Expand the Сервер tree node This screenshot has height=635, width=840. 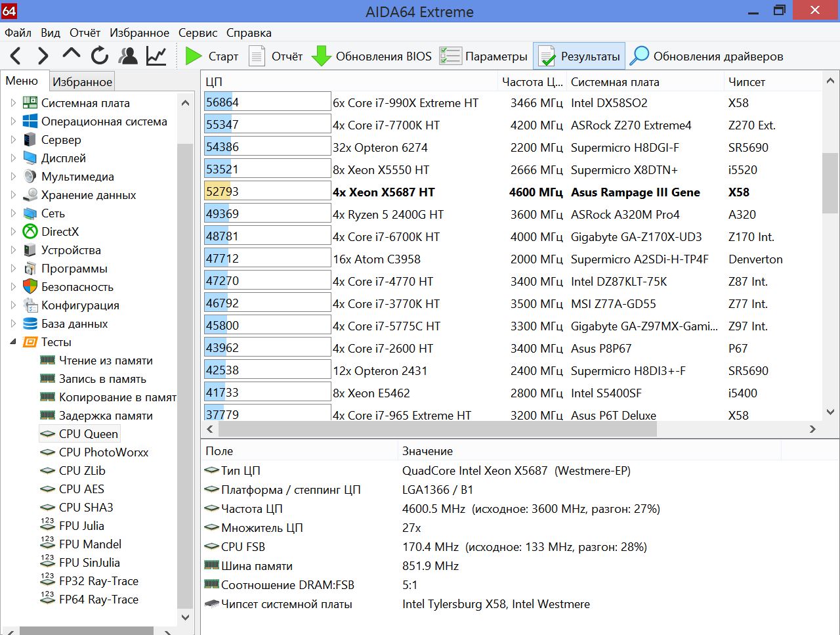point(13,140)
